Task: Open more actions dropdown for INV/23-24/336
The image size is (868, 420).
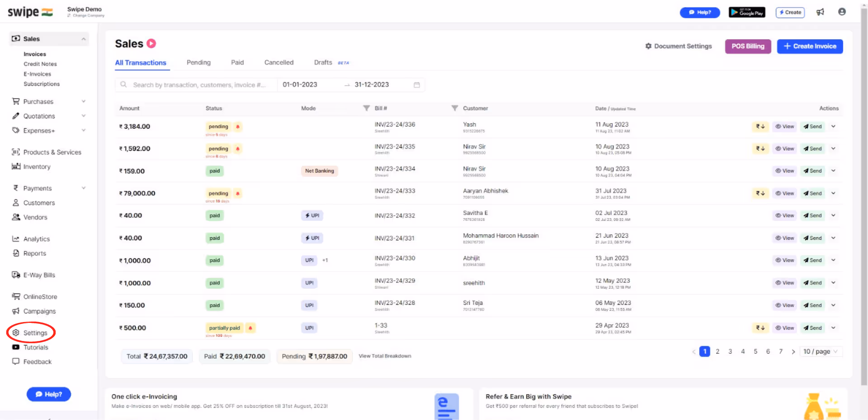Action: (x=833, y=126)
